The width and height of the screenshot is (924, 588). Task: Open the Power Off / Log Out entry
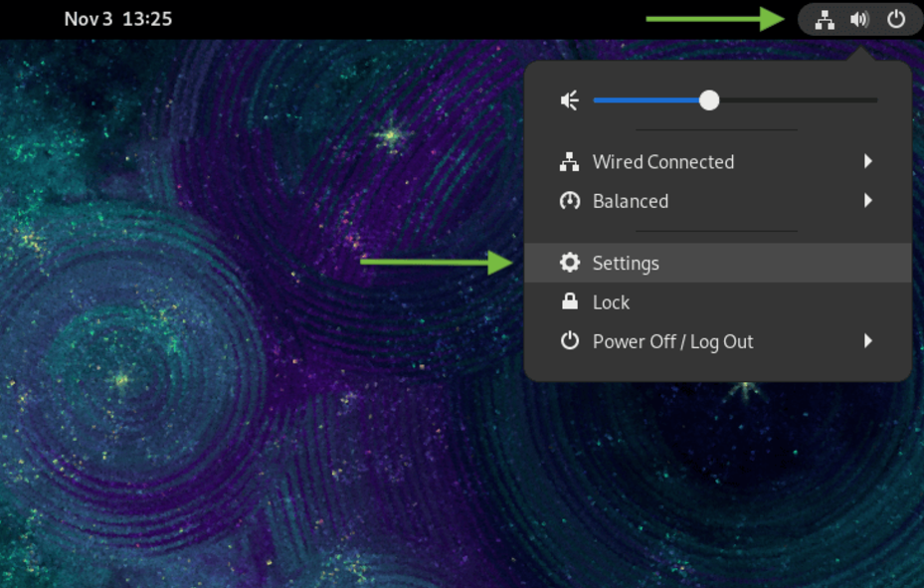point(717,341)
